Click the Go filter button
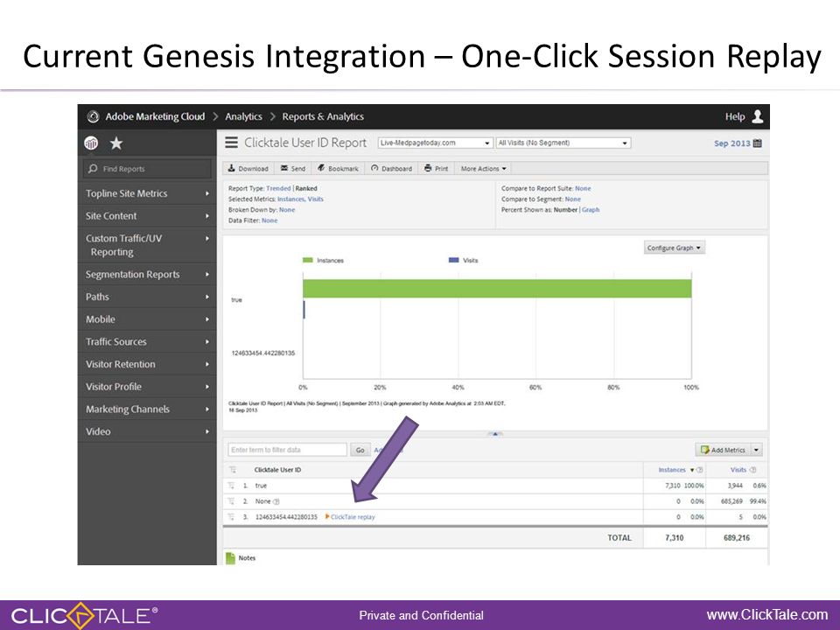Image resolution: width=840 pixels, height=630 pixels. (x=360, y=450)
